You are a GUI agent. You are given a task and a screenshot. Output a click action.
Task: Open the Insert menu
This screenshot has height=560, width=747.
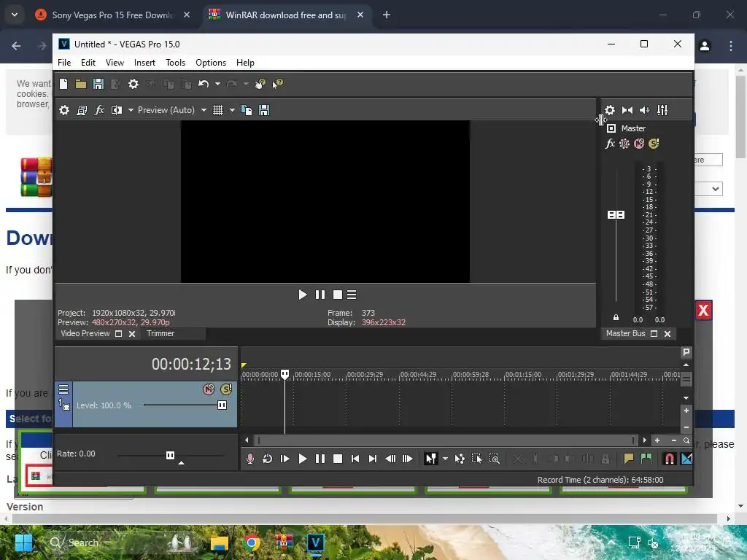144,63
